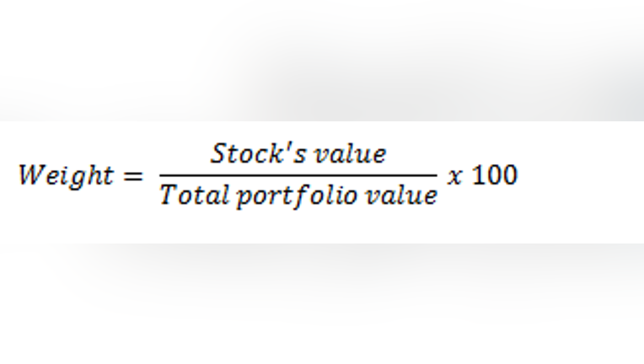This screenshot has height=364, width=644.
Task: Click the apostrophe in Stock's
Action: point(289,147)
